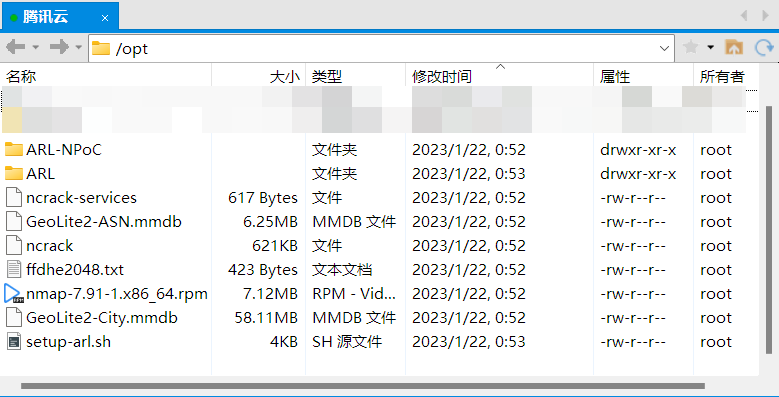Click the RPM - Vid... type cell
This screenshot has width=779, height=397.
354,294
